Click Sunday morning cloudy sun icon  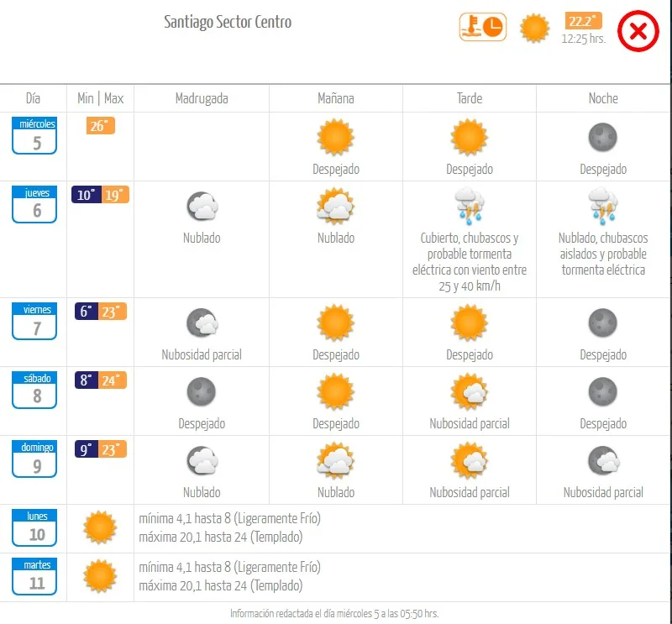[x=335, y=460]
